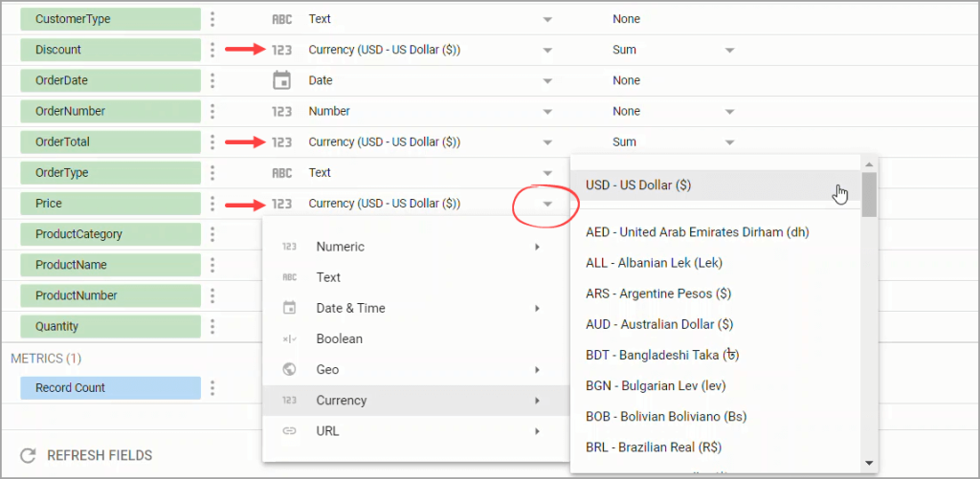Click the globe icon next to Geo
980x479 pixels.
289,370
